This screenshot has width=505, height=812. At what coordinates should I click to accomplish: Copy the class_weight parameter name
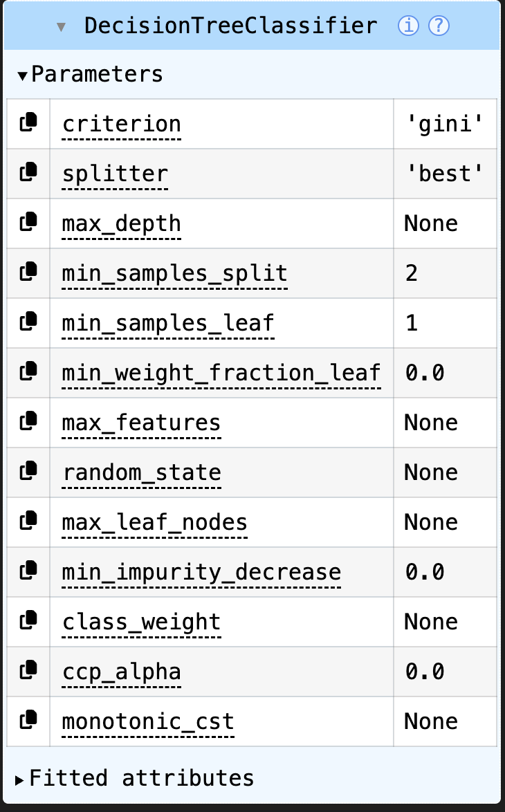28,620
